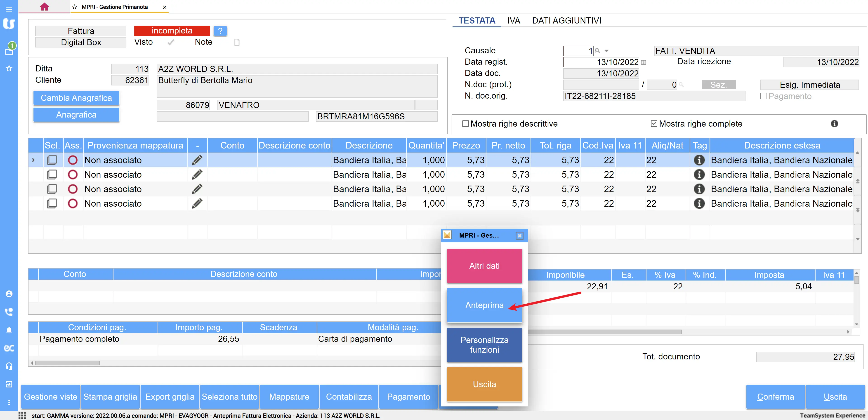
Task: Click the favorites star in sidebar
Action: click(x=9, y=68)
